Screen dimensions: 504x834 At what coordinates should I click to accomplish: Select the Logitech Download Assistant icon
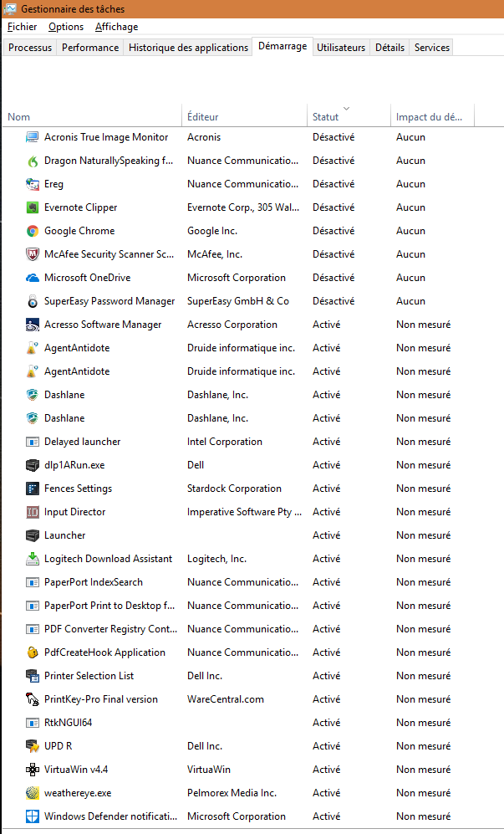point(33,559)
